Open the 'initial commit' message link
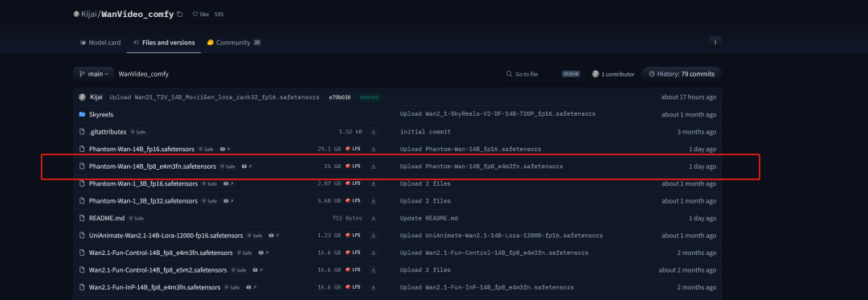This screenshot has height=300, width=868. click(x=425, y=132)
